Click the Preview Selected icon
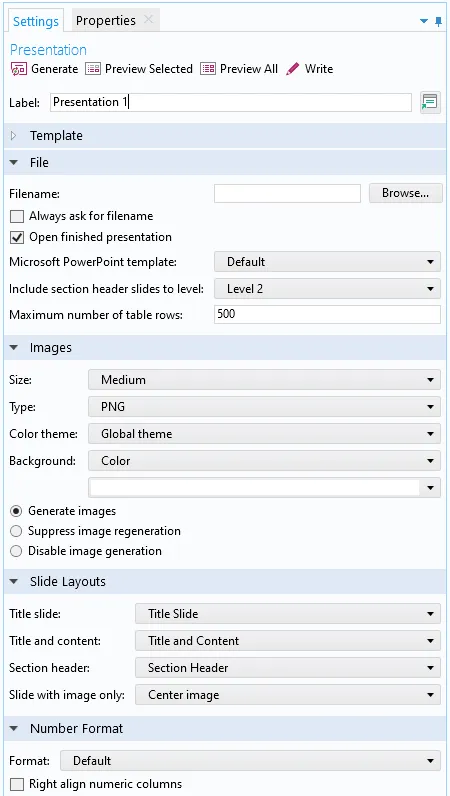Image resolution: width=450 pixels, height=796 pixels. point(93,69)
